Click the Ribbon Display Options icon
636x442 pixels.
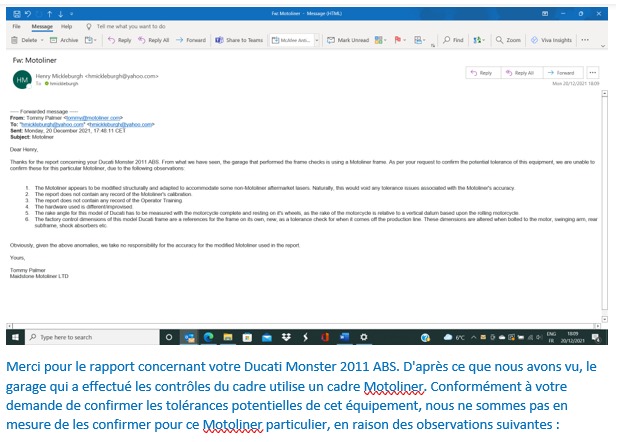point(545,14)
